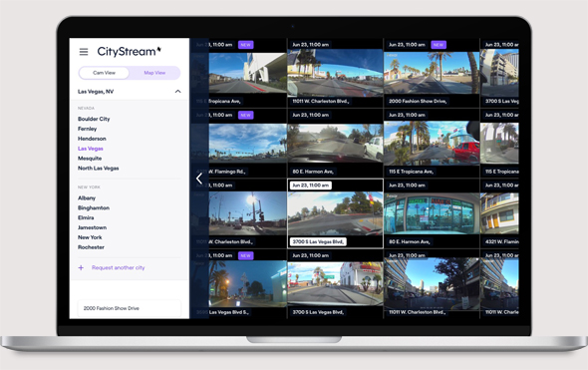Open the hamburger menu icon

(84, 52)
